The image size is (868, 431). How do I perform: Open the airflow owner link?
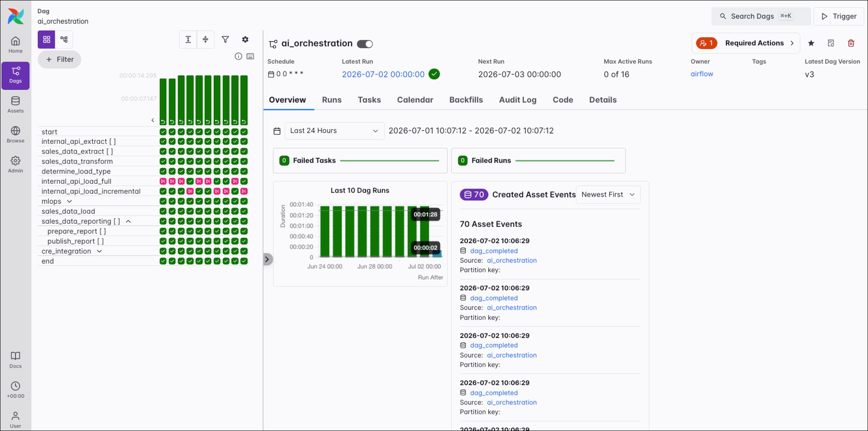[702, 74]
